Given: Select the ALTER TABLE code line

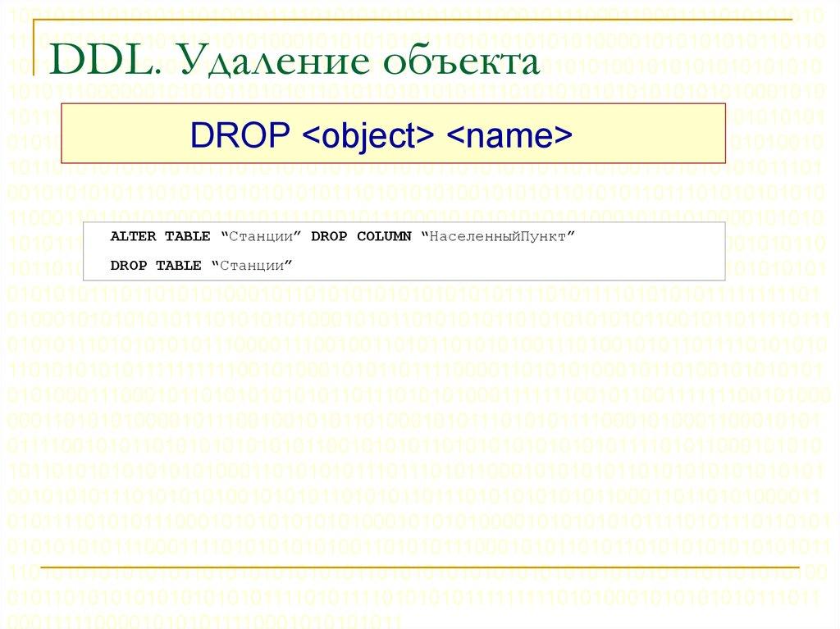Looking at the screenshot, I should [343, 236].
